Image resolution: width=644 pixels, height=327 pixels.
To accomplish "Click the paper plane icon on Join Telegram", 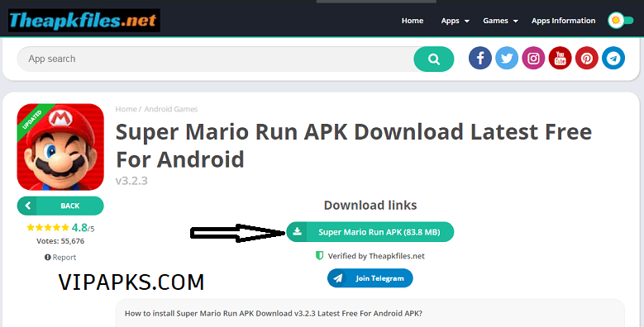I will 338,278.
